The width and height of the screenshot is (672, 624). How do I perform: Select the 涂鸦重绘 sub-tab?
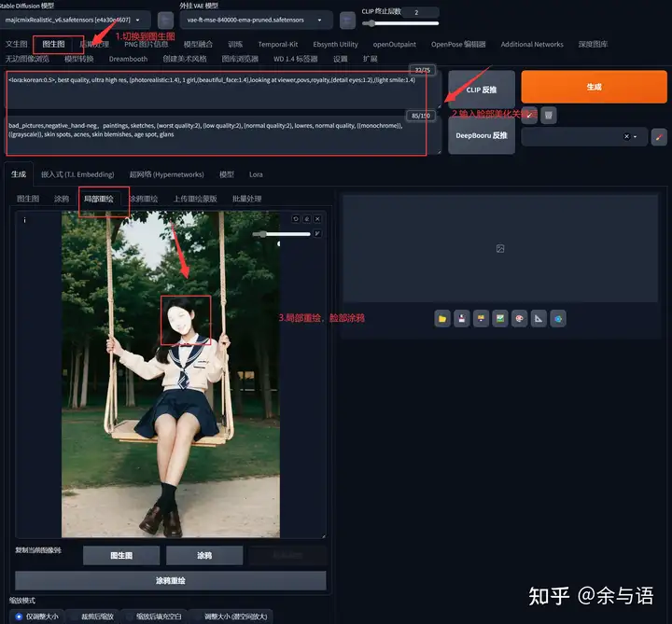[144, 199]
